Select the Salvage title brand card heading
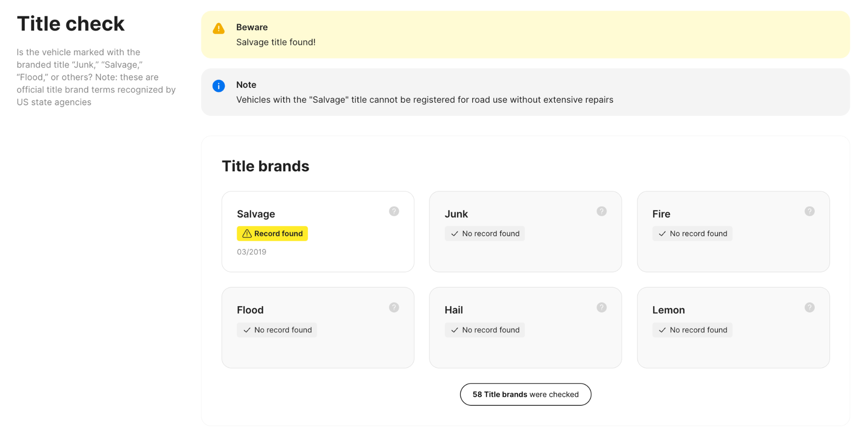The height and width of the screenshot is (434, 868). (x=256, y=214)
